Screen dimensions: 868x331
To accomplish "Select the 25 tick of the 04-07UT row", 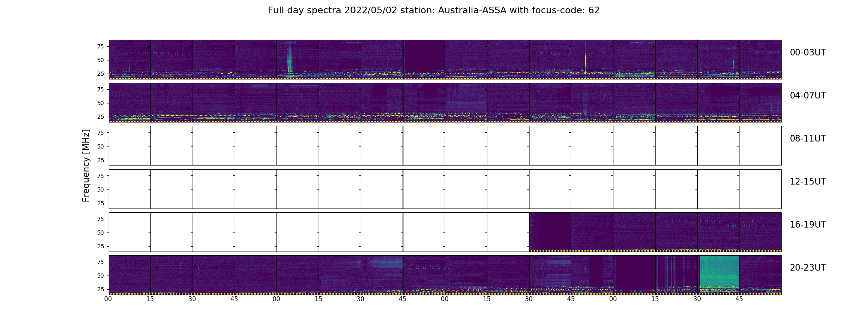I will (x=100, y=117).
